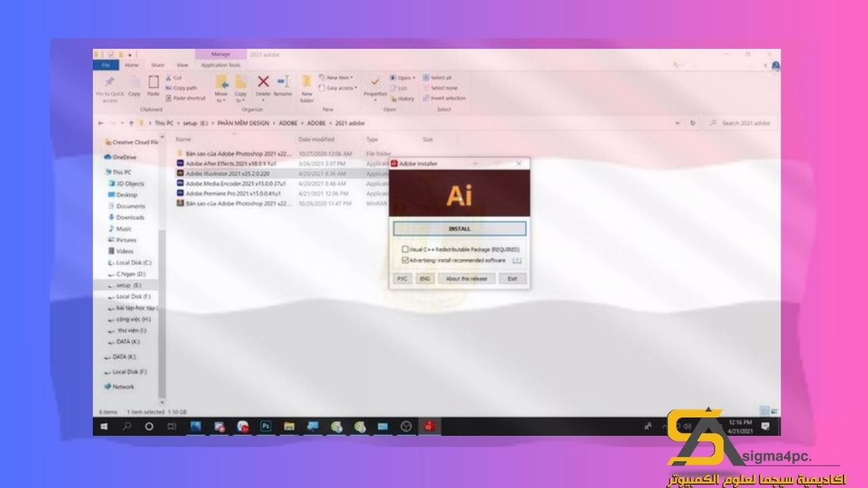Screen dimensions: 868x488
Task: Open the Application Tools tab
Action: tap(221, 65)
